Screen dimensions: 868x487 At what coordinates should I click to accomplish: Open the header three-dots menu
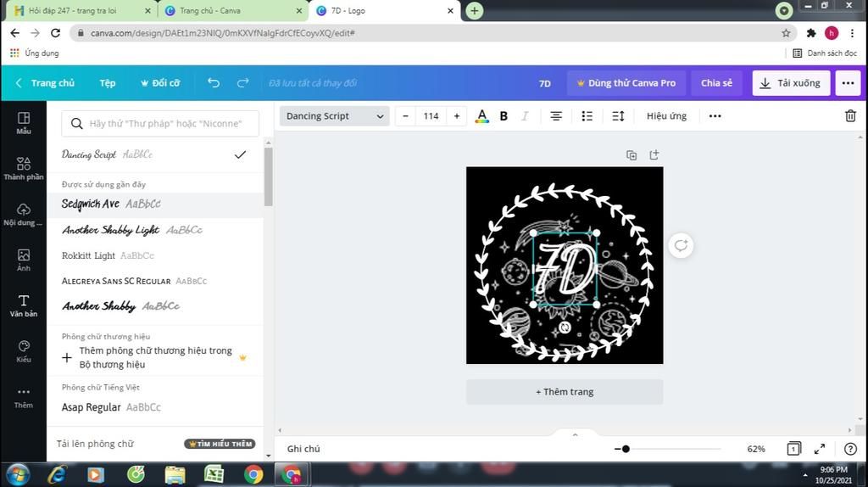[848, 83]
